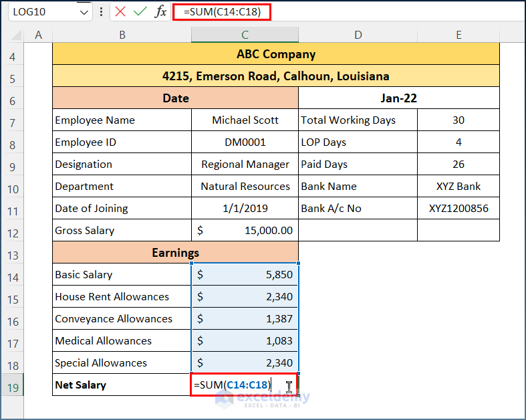Select column C header

pos(245,35)
